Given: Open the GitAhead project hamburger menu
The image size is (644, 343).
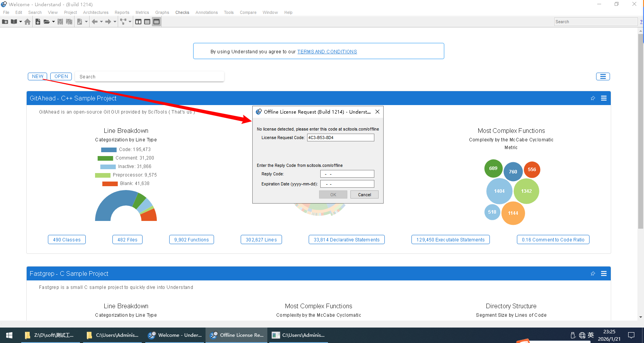Looking at the screenshot, I should tap(603, 98).
